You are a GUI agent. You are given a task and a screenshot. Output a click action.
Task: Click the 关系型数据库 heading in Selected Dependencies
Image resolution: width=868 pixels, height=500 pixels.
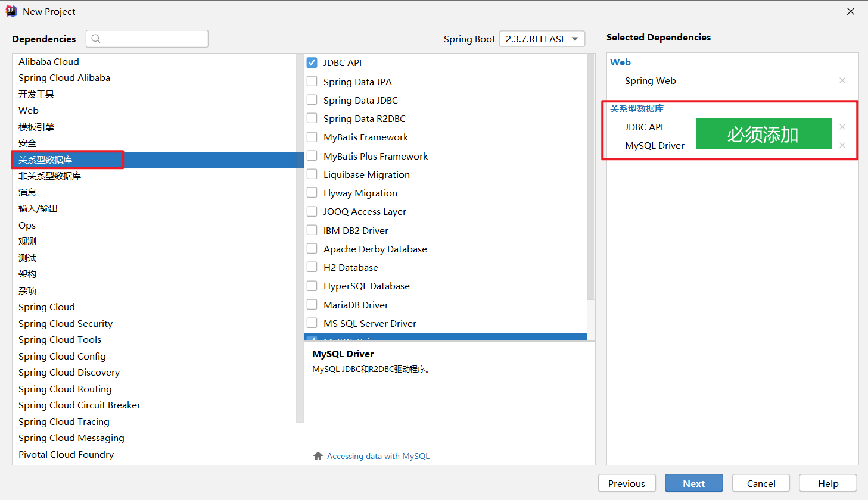pos(637,108)
